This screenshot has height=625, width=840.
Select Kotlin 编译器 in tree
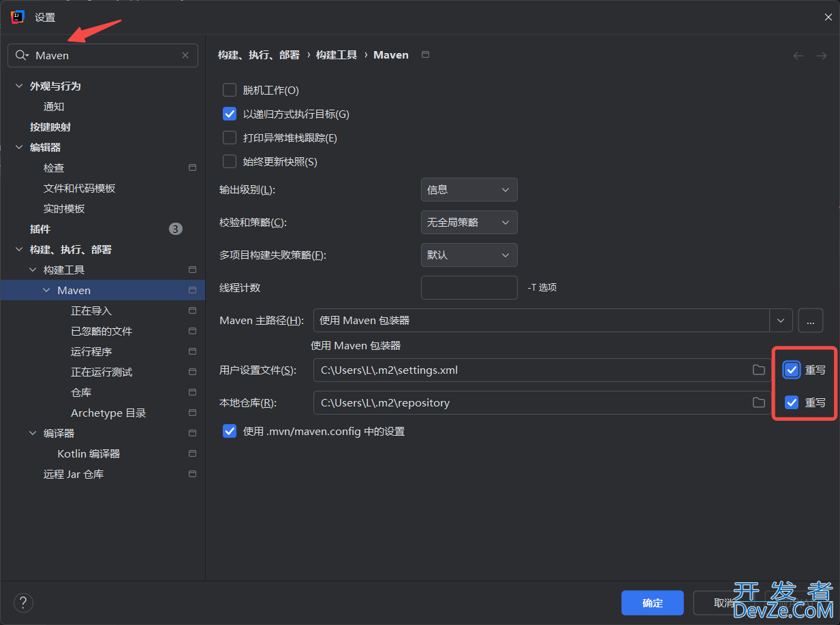pos(89,453)
